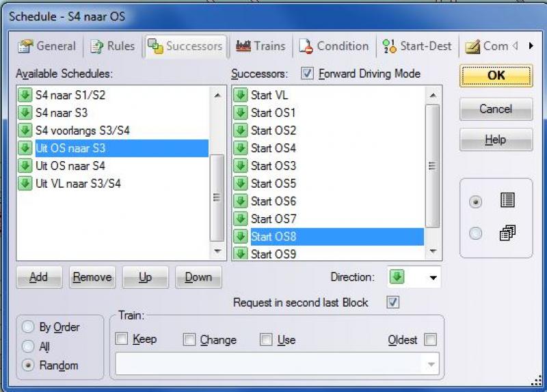Move item with the Down button
This screenshot has height=392, width=547.
click(x=198, y=277)
